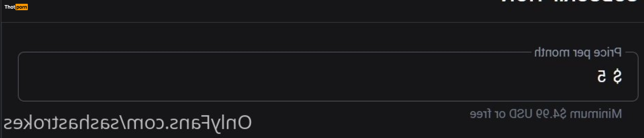The width and height of the screenshot is (644, 138).
Task: Click the value 5 in price box
Action: click(602, 76)
